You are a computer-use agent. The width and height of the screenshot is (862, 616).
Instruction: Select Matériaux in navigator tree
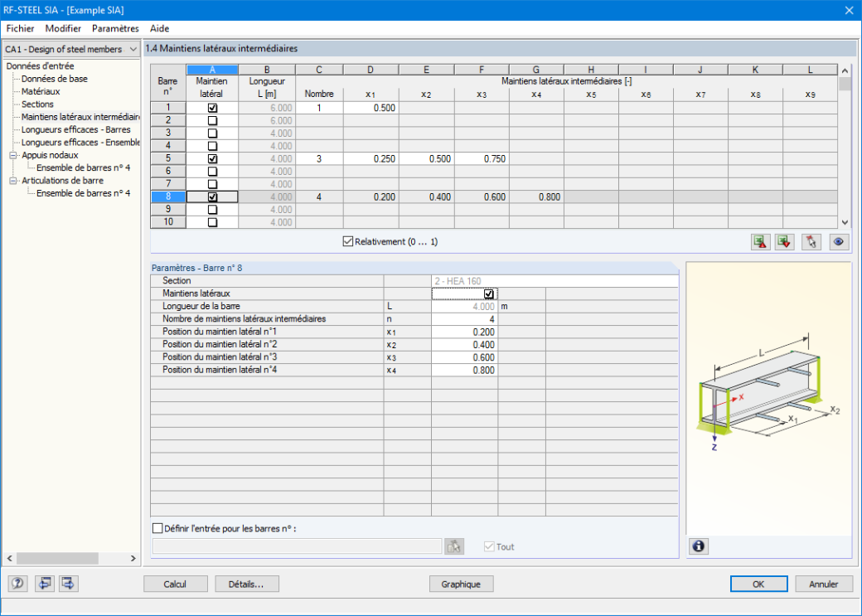(41, 91)
